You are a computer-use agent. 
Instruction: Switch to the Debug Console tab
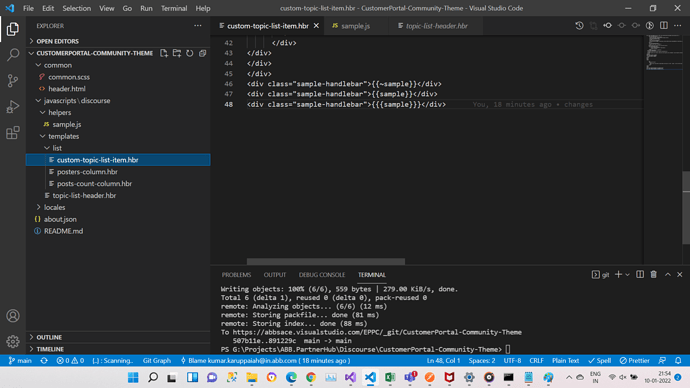pyautogui.click(x=322, y=275)
